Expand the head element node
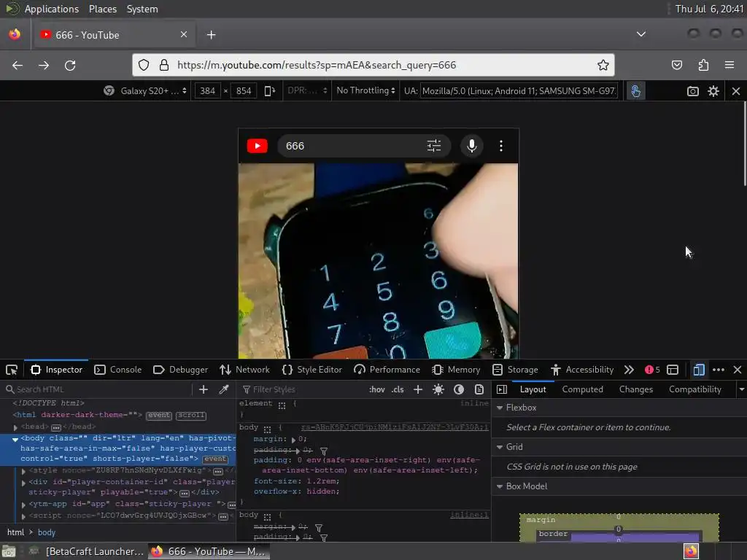Screen dimensions: 747x560 click(x=15, y=427)
